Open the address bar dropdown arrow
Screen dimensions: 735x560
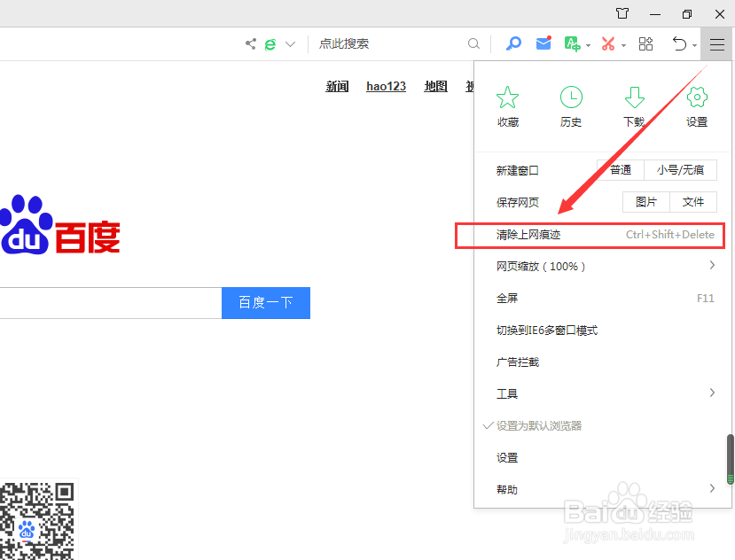(289, 43)
